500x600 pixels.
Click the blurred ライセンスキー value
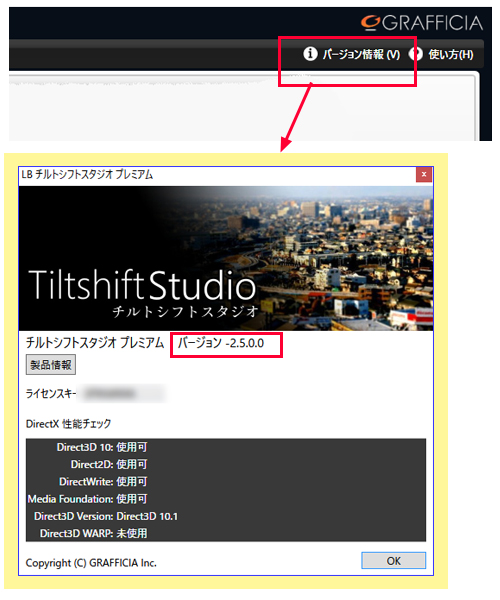[x=121, y=393]
